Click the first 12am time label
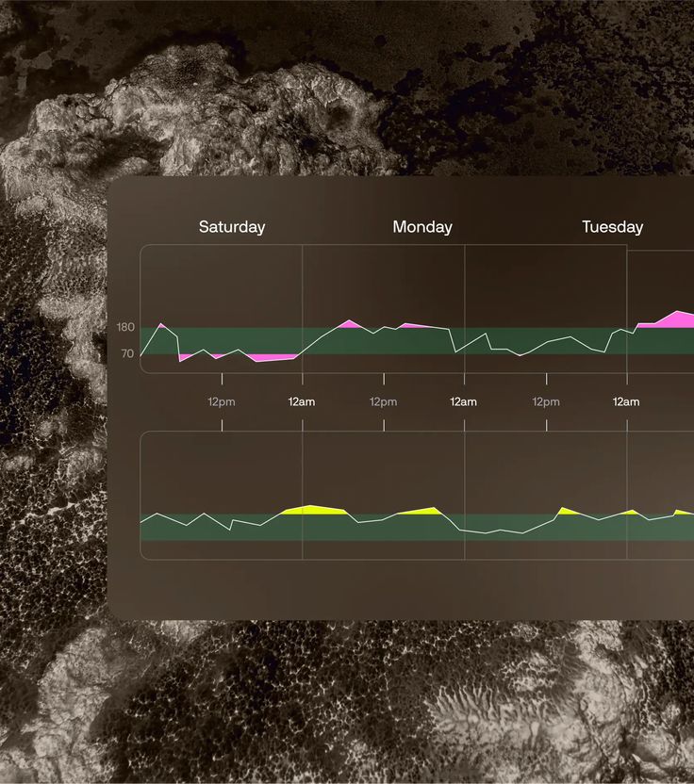Image resolution: width=694 pixels, height=784 pixels. point(302,401)
